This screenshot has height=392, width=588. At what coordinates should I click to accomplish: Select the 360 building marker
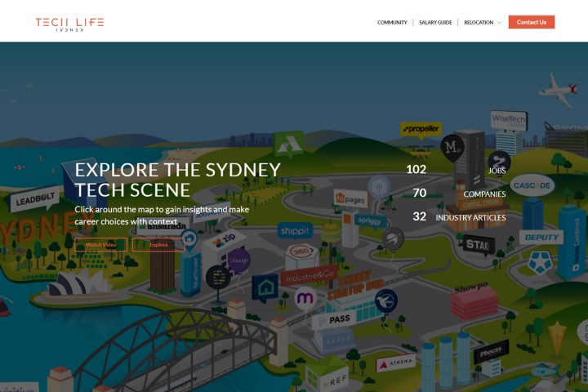(x=302, y=252)
